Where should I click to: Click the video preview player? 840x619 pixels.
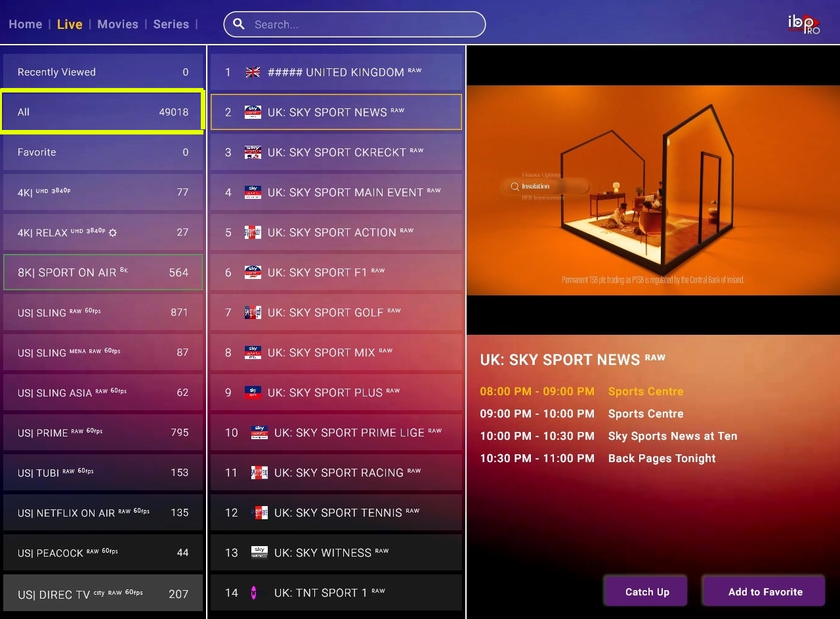tap(653, 190)
